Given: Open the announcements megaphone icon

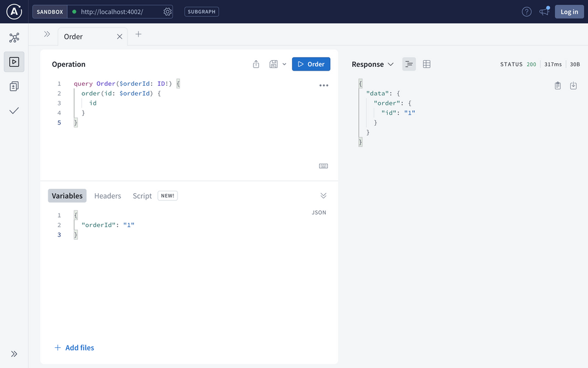Looking at the screenshot, I should 544,12.
